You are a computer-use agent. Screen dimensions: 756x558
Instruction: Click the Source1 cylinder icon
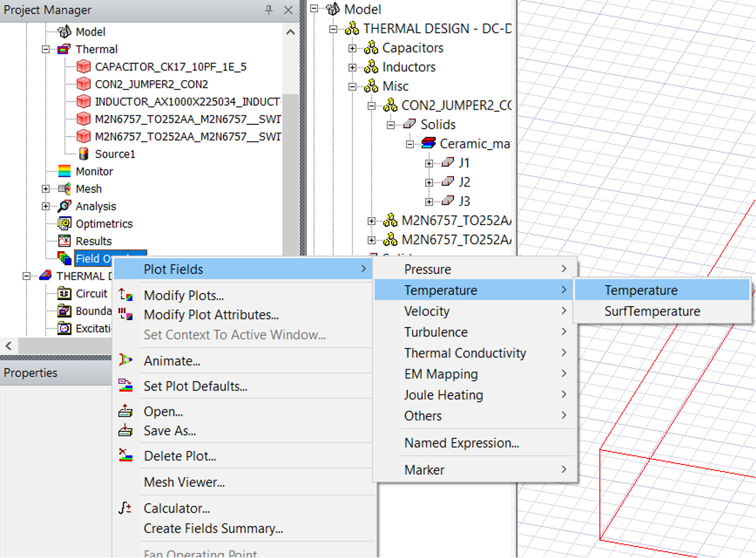click(84, 154)
